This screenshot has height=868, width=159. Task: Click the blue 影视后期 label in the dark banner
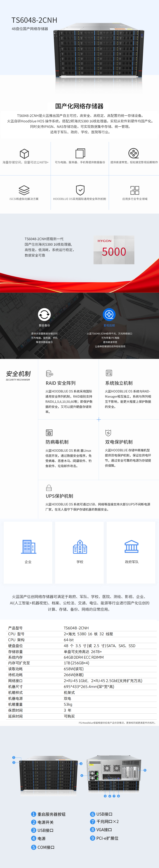click(x=109, y=326)
